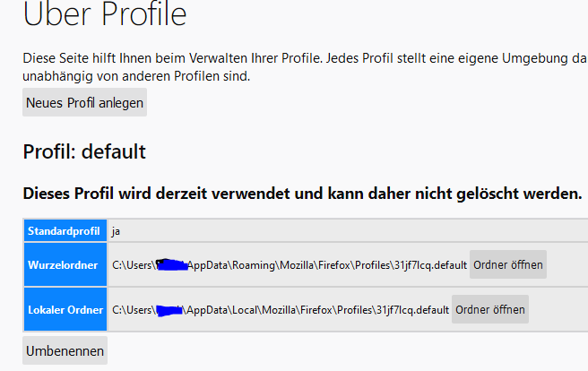
Task: Click the "Lokaler Ordner" table header cell
Action: [64, 310]
